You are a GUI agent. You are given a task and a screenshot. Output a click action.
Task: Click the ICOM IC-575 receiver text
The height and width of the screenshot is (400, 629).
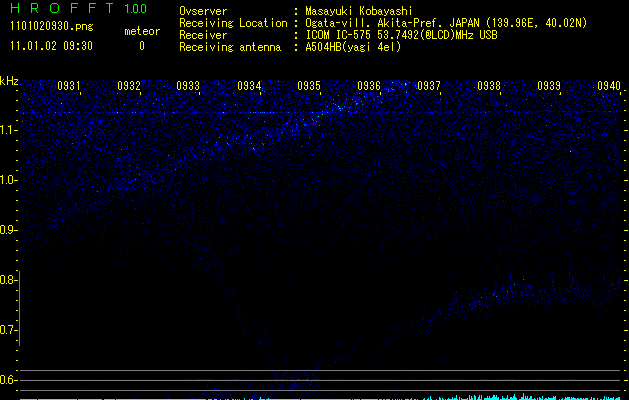point(401,35)
